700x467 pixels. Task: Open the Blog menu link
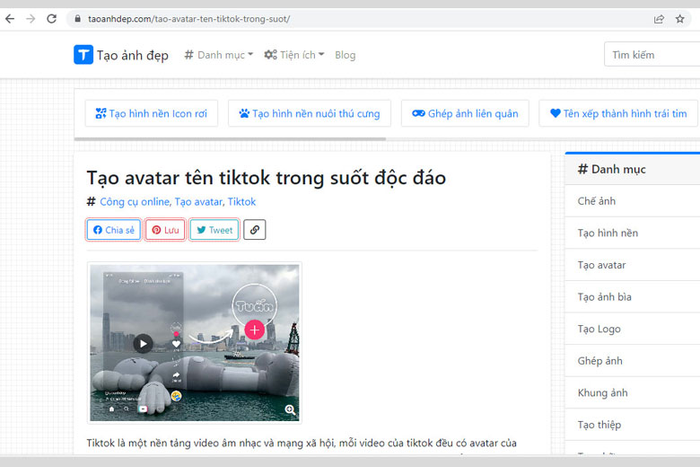(x=345, y=55)
